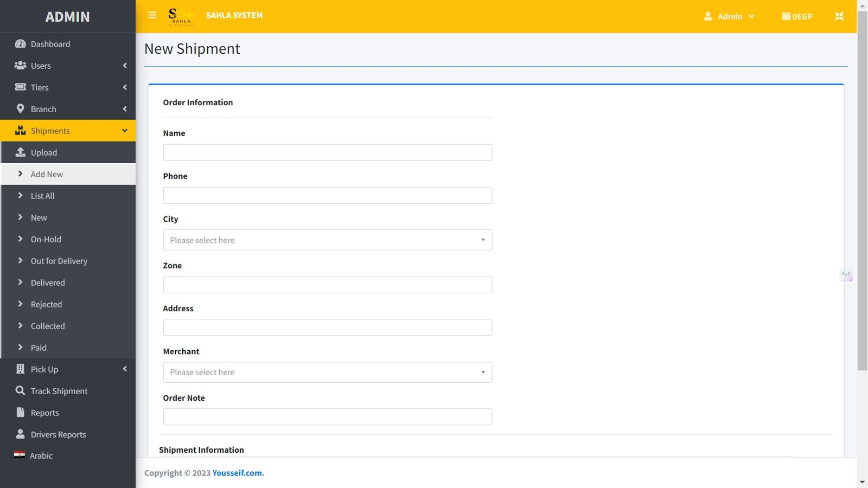Expand the Tiers submenu chevron
This screenshot has width=868, height=488.
(x=125, y=87)
